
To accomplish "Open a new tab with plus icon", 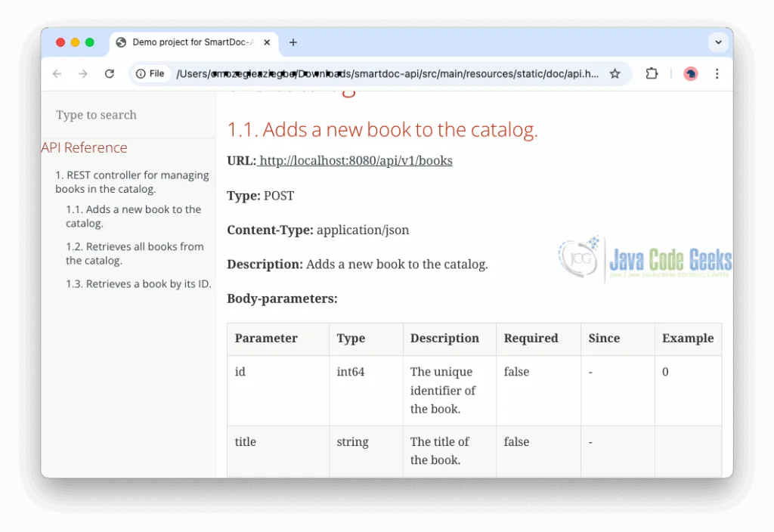I will [293, 42].
